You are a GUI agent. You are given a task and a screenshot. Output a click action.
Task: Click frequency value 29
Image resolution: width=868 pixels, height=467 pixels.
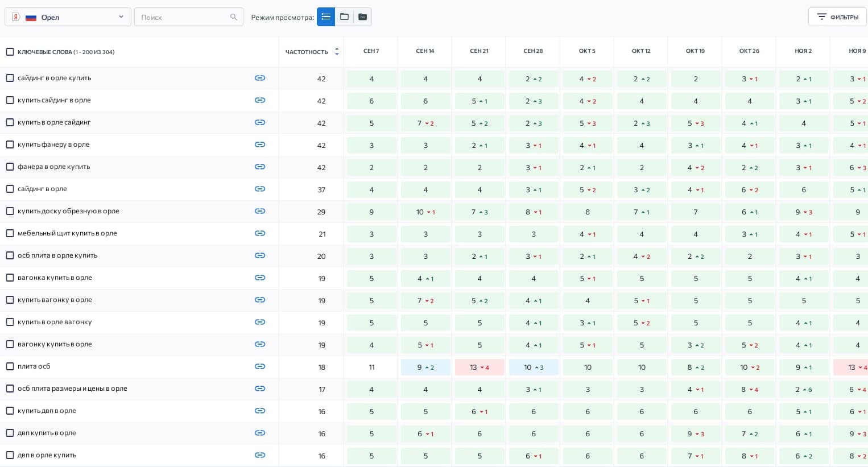[321, 212]
